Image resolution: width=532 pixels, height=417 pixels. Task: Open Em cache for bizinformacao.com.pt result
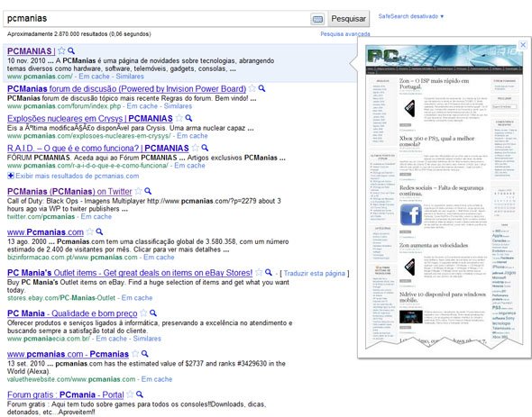click(159, 257)
